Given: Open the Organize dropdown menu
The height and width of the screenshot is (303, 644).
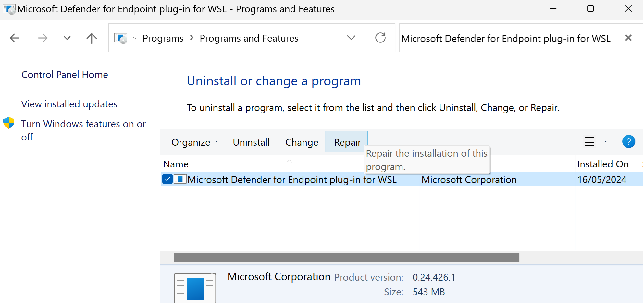Looking at the screenshot, I should 195,142.
